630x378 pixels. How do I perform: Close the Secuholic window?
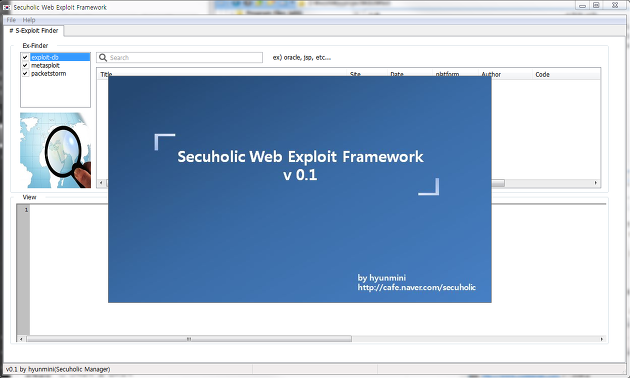pos(615,5)
